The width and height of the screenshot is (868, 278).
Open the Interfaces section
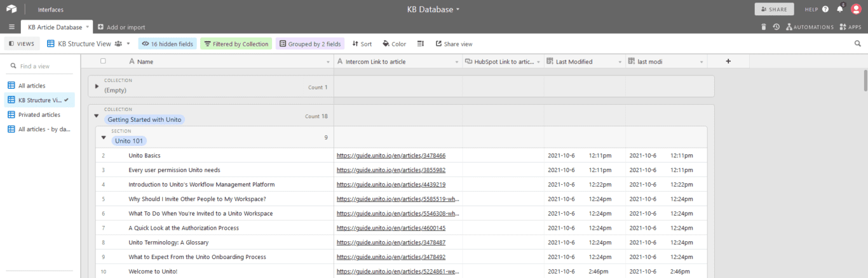tap(50, 10)
